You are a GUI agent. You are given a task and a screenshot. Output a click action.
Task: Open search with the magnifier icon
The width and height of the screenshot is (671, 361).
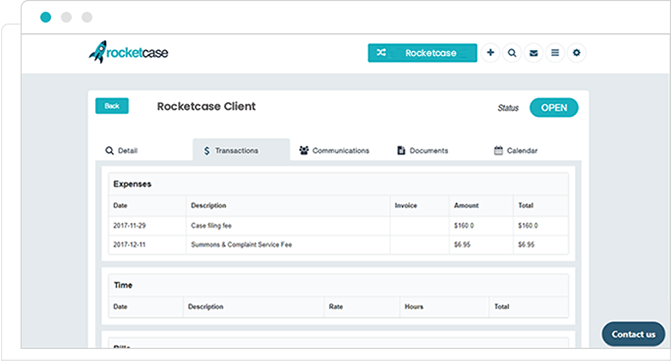(x=512, y=53)
